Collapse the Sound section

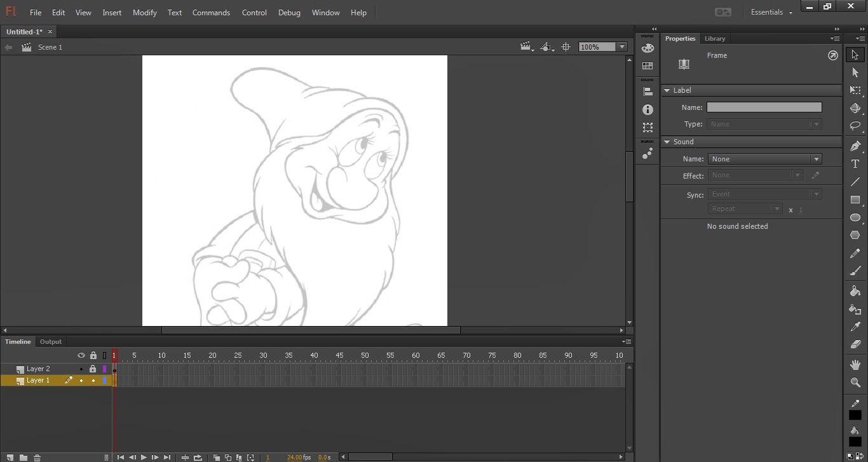667,142
